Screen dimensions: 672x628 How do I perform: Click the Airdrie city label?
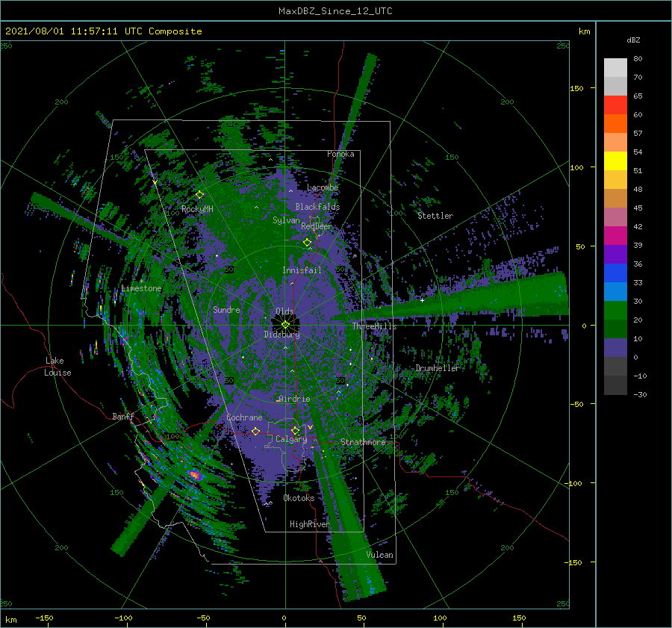click(x=294, y=399)
